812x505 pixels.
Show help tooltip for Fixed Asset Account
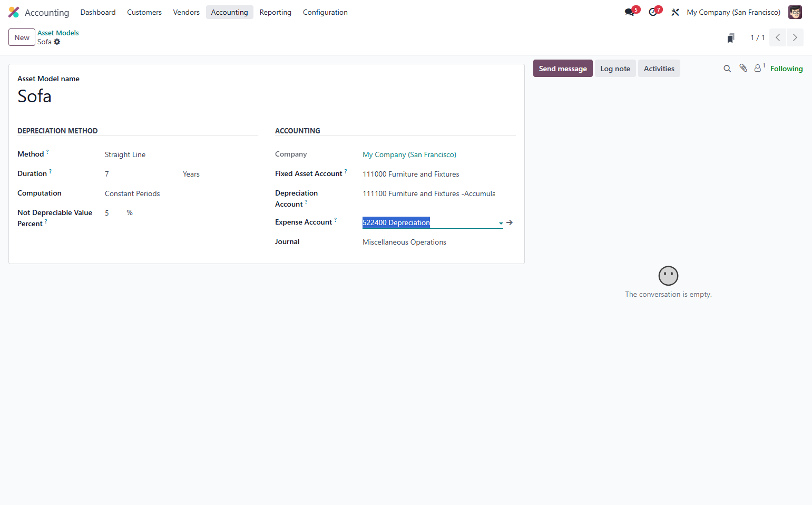click(x=346, y=171)
